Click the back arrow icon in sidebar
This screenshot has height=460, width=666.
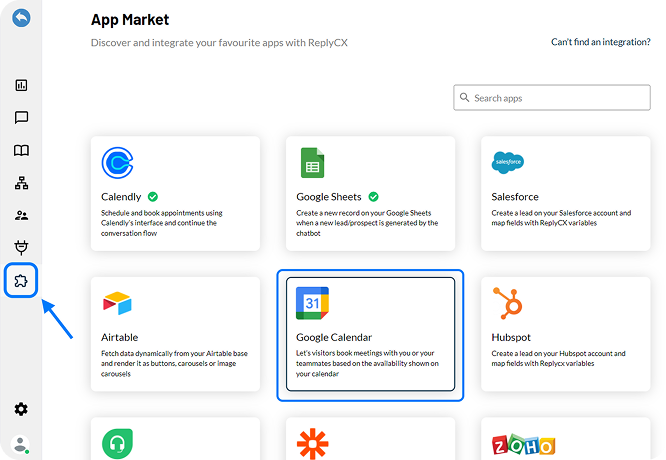21,18
